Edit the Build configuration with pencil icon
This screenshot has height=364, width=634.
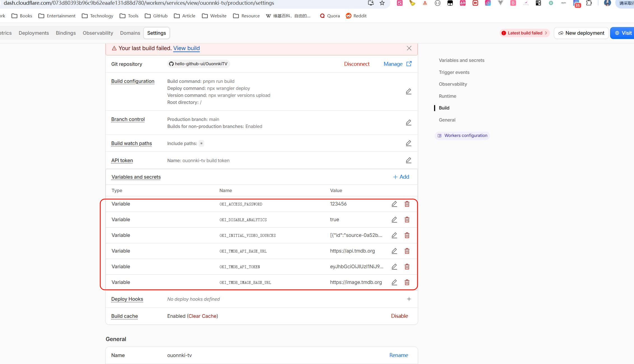(x=409, y=92)
